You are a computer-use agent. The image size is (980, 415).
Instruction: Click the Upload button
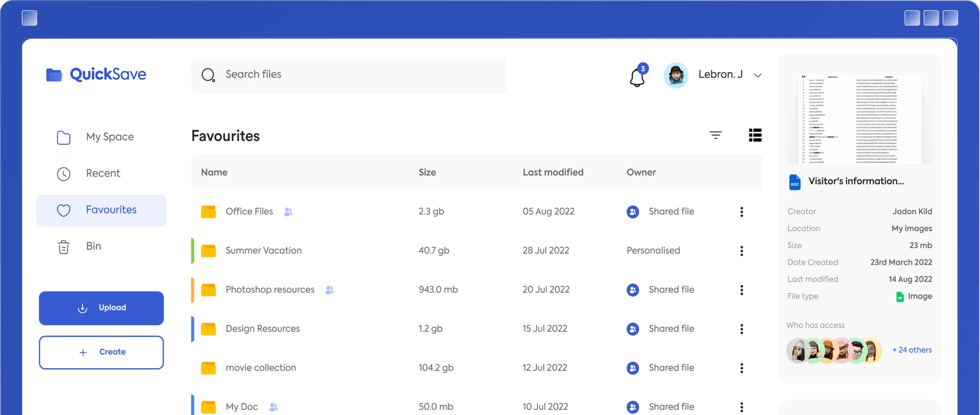(101, 308)
